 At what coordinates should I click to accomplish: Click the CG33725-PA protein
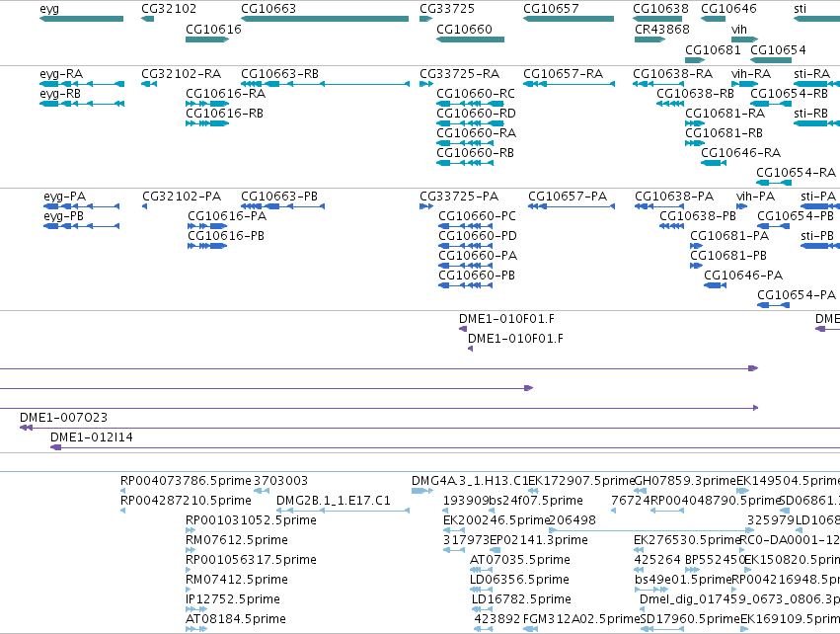coord(425,206)
